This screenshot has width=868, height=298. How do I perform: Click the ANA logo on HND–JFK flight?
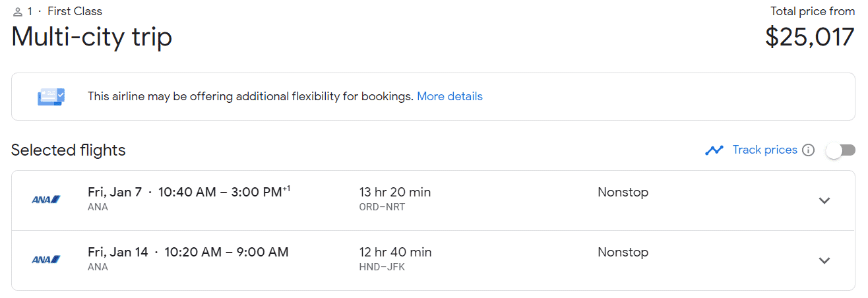pyautogui.click(x=46, y=259)
